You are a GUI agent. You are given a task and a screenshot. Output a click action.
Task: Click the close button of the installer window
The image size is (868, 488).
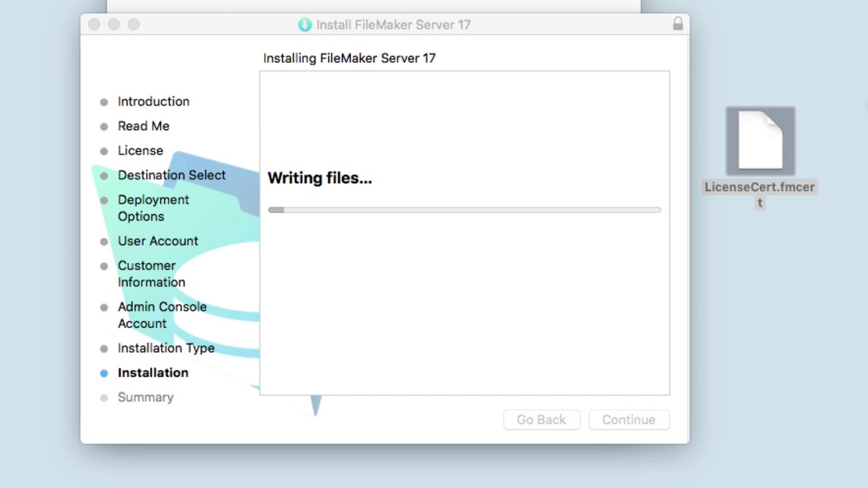pyautogui.click(x=94, y=24)
